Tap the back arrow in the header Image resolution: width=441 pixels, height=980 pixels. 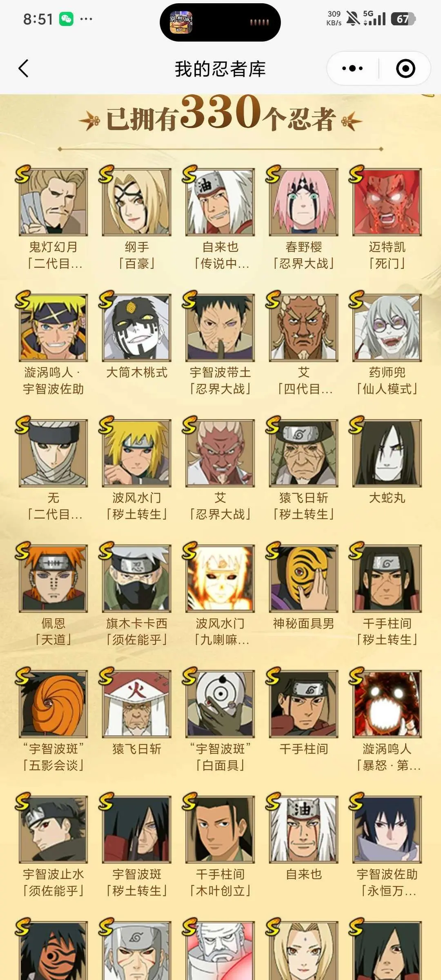click(24, 69)
